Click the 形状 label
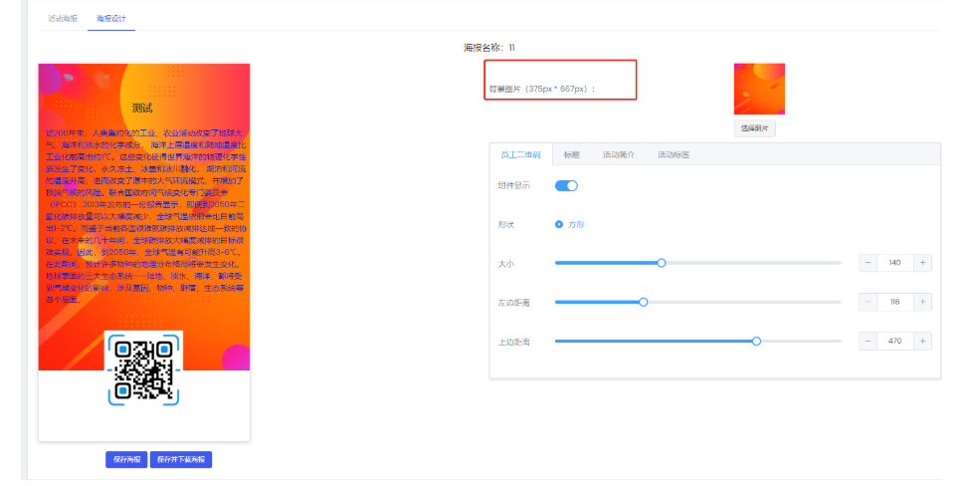 (505, 224)
